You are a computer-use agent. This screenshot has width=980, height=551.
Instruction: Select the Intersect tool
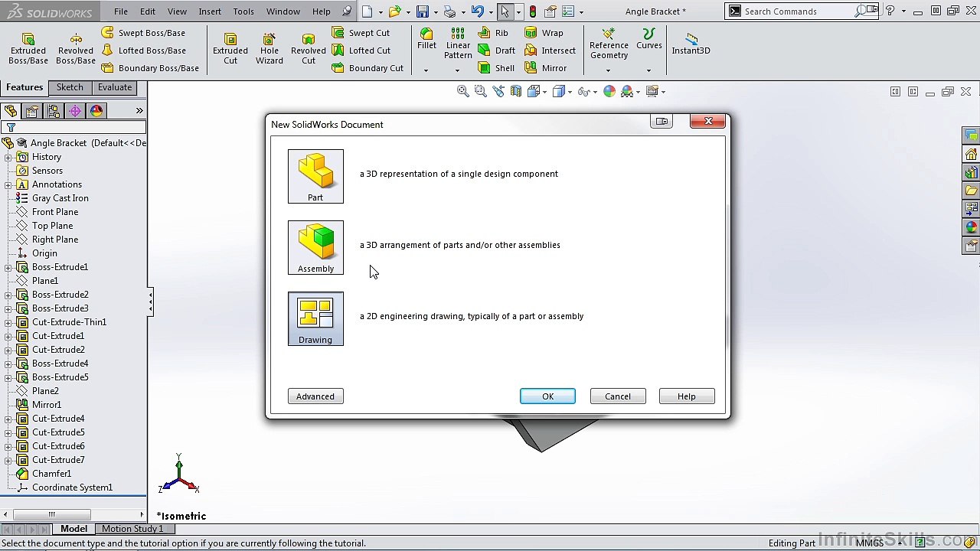coord(550,51)
